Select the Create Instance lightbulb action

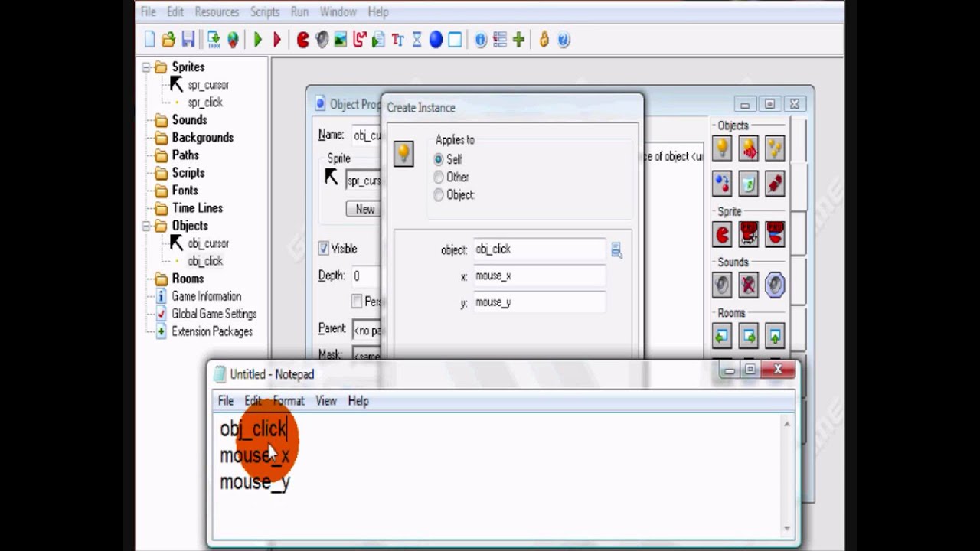point(722,148)
